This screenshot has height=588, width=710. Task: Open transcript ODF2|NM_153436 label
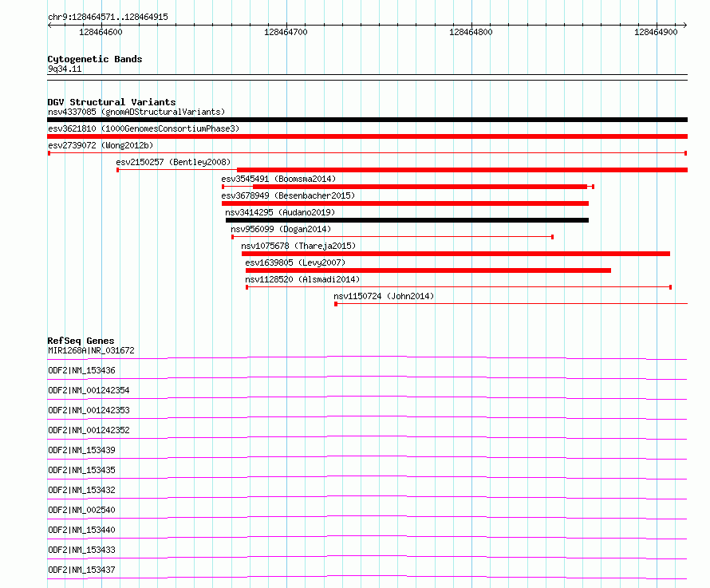tap(81, 370)
